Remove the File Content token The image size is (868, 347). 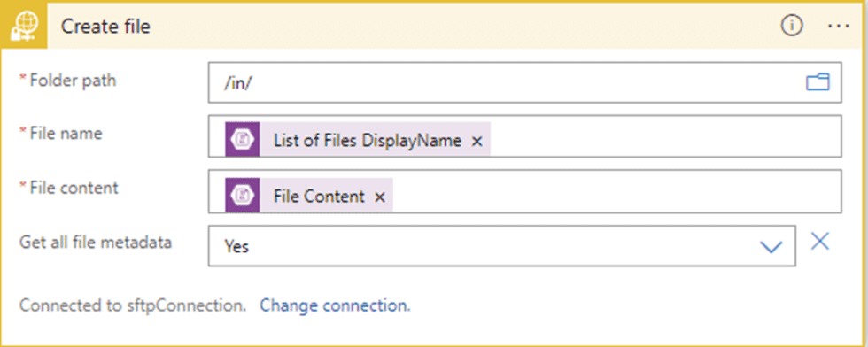[379, 197]
